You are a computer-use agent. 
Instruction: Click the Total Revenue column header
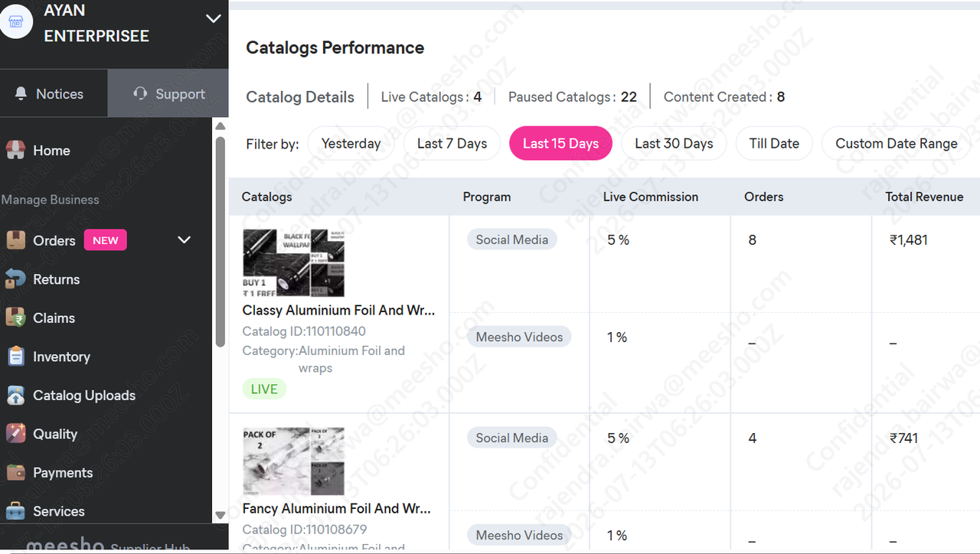click(924, 197)
